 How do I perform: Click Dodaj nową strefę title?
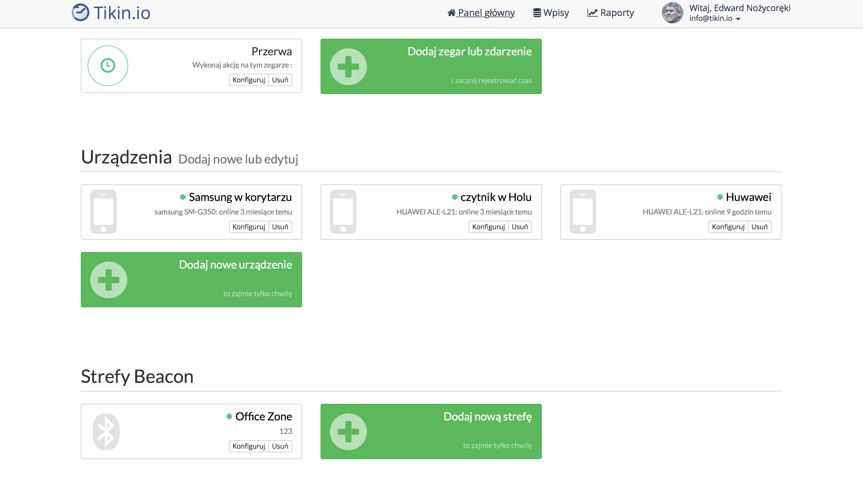488,417
